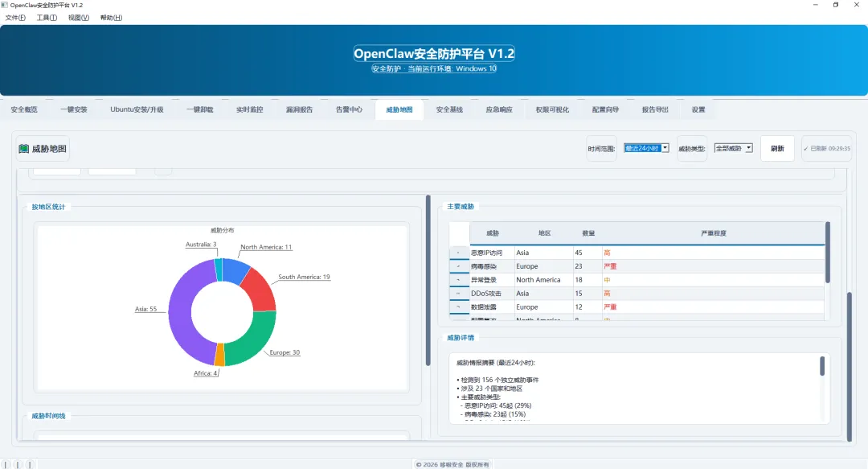The image size is (868, 469).
Task: Click the 威胁详情 text box scrollbar
Action: [822, 367]
